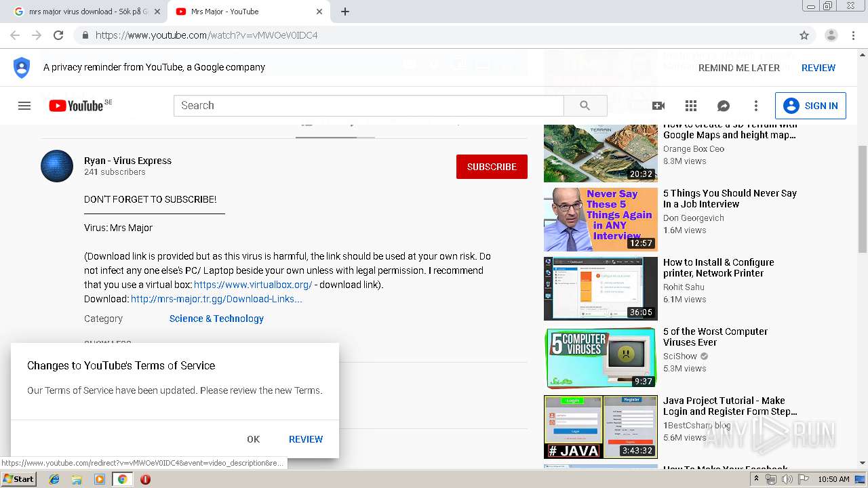Switch to the mrs major virus download tab
868x488 pixels.
pos(87,12)
